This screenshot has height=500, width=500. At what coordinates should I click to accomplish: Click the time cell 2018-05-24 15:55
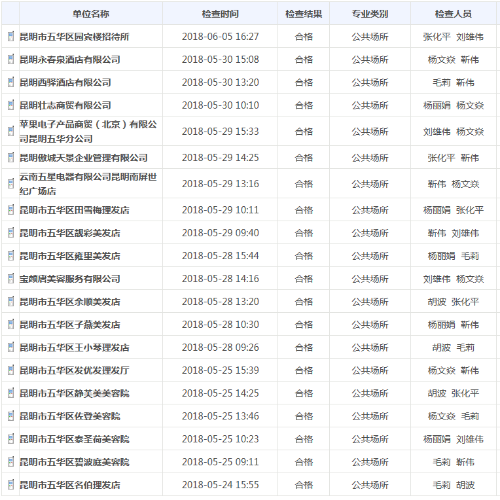pos(220,485)
